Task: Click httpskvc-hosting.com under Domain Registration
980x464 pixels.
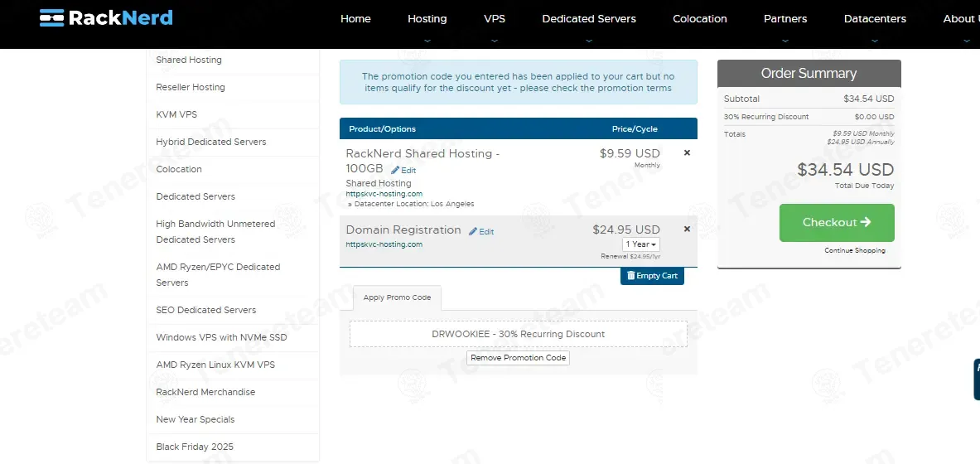Action: (x=384, y=244)
